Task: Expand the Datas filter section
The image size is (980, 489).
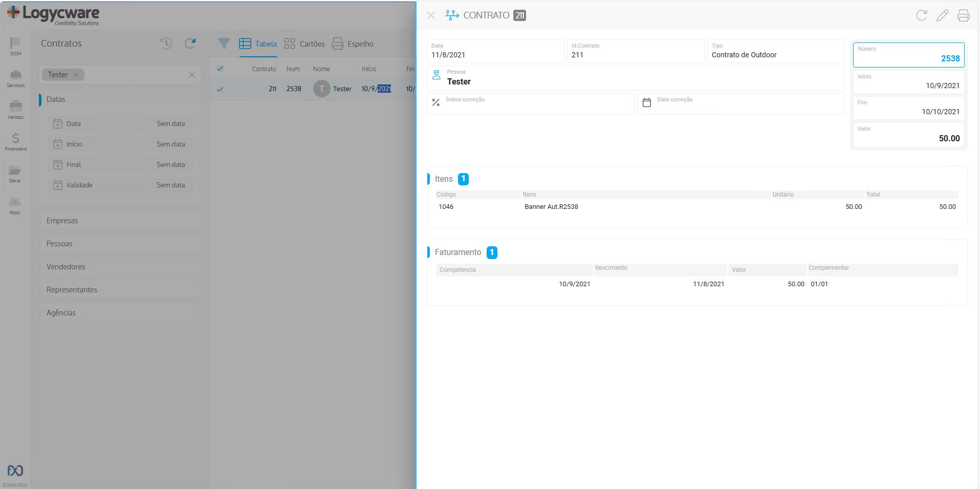Action: coord(56,99)
